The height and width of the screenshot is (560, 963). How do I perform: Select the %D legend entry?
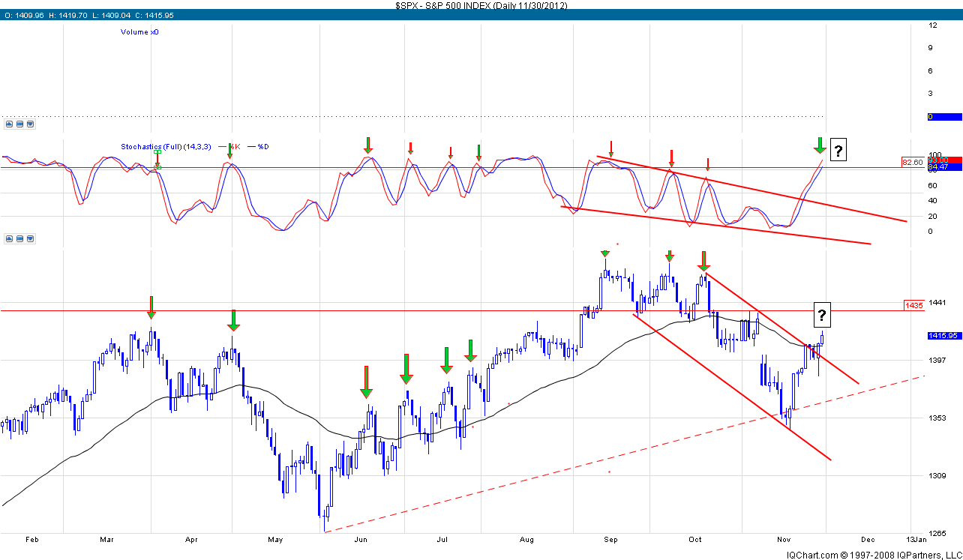point(262,147)
